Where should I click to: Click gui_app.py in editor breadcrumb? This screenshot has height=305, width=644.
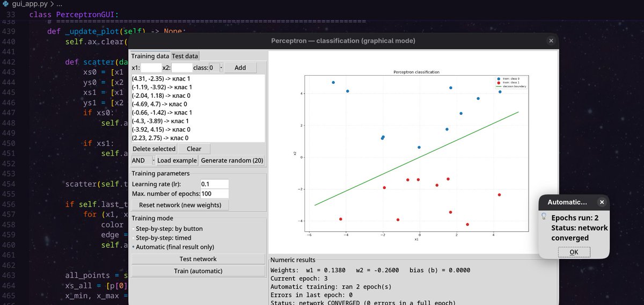pos(30,4)
